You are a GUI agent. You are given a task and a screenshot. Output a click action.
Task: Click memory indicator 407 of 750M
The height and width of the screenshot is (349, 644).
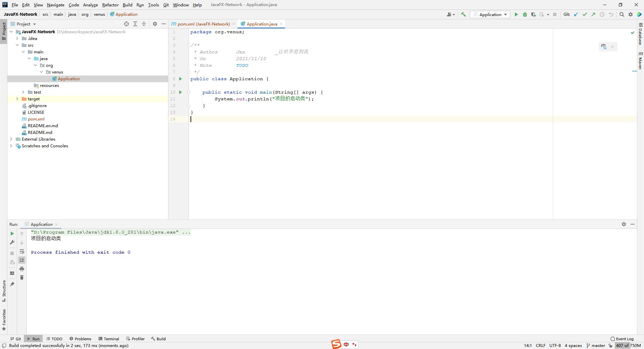628,345
